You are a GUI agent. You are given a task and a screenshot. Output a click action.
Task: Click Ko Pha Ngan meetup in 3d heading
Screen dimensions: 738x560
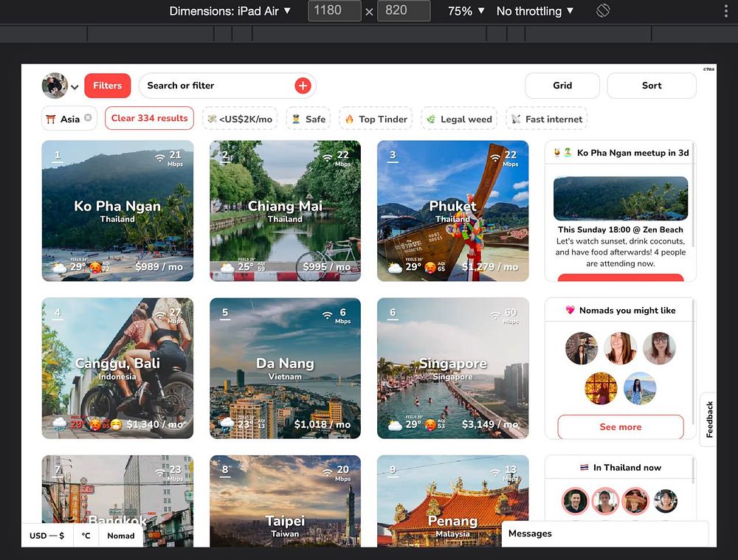[x=632, y=153]
